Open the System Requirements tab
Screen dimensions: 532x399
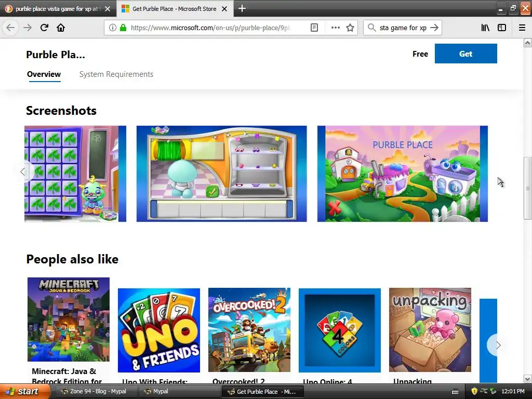pyautogui.click(x=116, y=74)
